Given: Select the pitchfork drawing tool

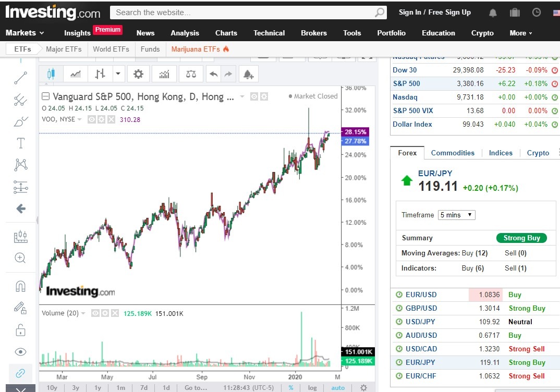Looking at the screenshot, I should click(21, 100).
